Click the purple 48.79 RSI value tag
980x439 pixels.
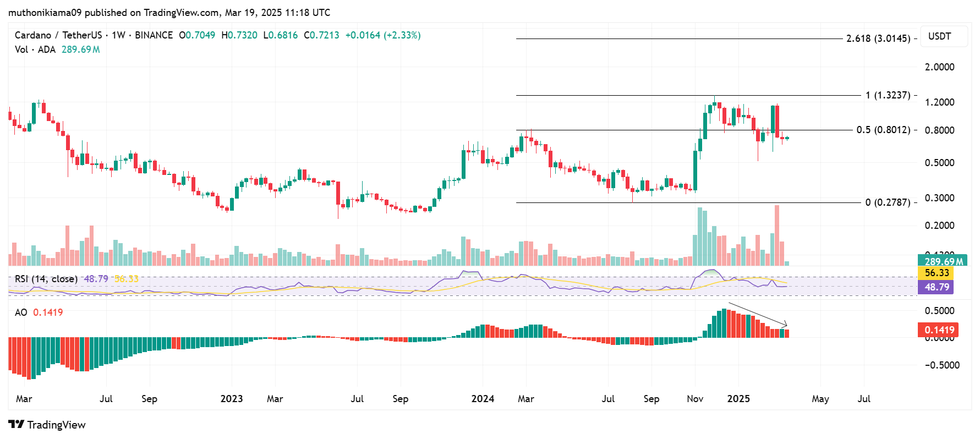click(936, 287)
